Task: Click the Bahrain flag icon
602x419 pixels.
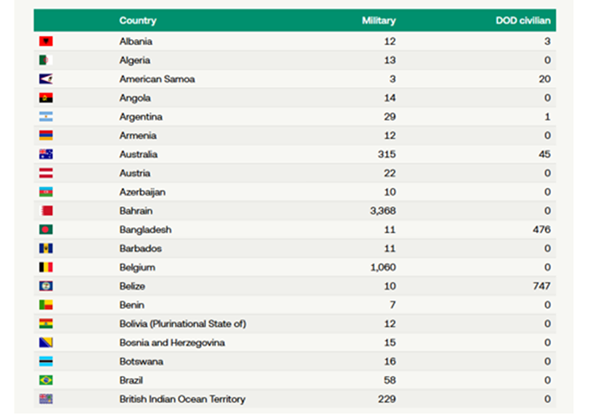Action: coord(45,211)
